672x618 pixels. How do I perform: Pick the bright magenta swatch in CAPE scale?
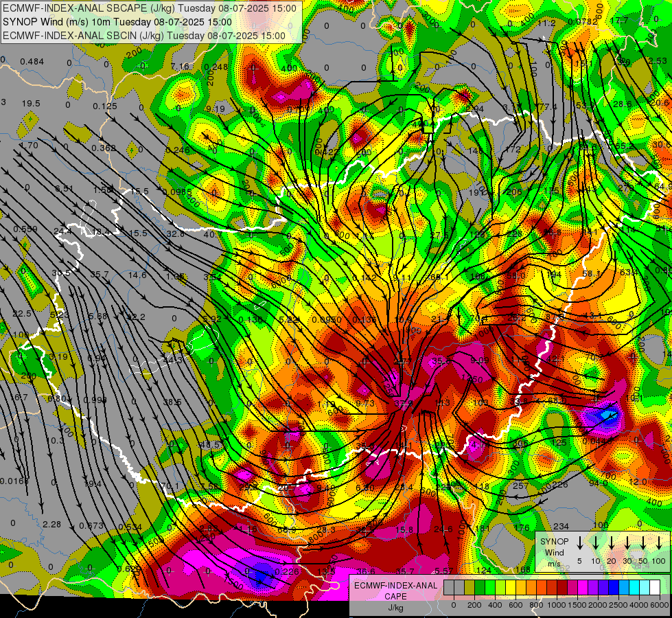583,588
